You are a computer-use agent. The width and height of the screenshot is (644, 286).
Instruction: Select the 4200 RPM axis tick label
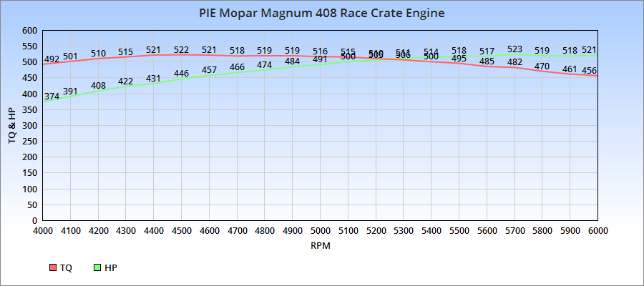[x=99, y=231]
